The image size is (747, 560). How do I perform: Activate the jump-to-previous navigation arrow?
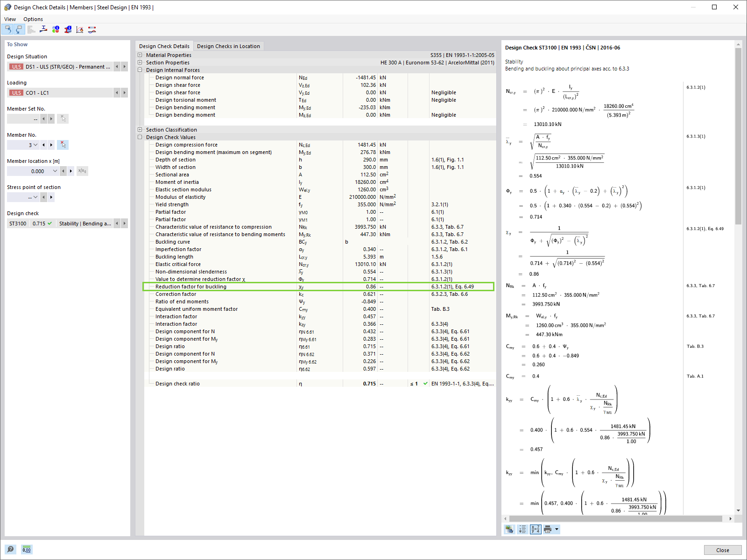(x=8, y=29)
